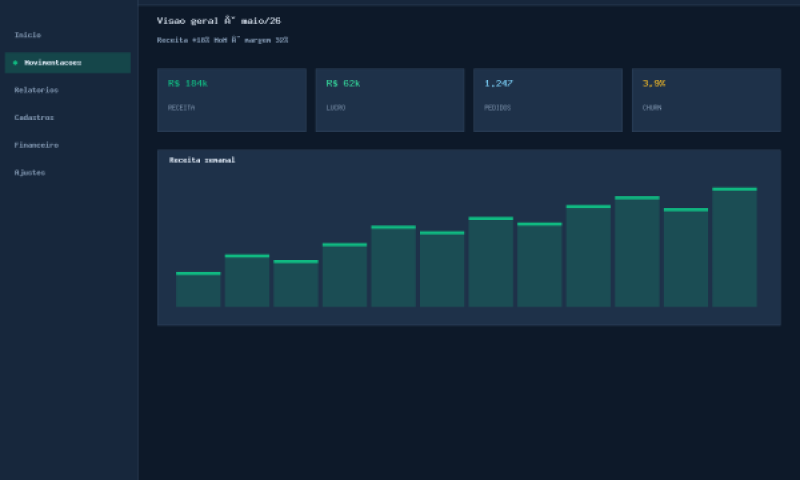Select the 3.9% Churn card
This screenshot has height=480, width=800.
click(706, 100)
